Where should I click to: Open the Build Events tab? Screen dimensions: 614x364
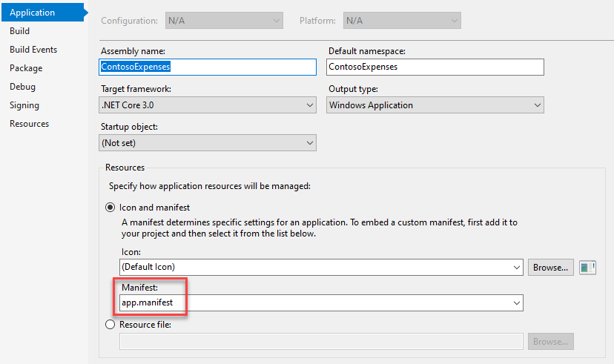point(33,50)
